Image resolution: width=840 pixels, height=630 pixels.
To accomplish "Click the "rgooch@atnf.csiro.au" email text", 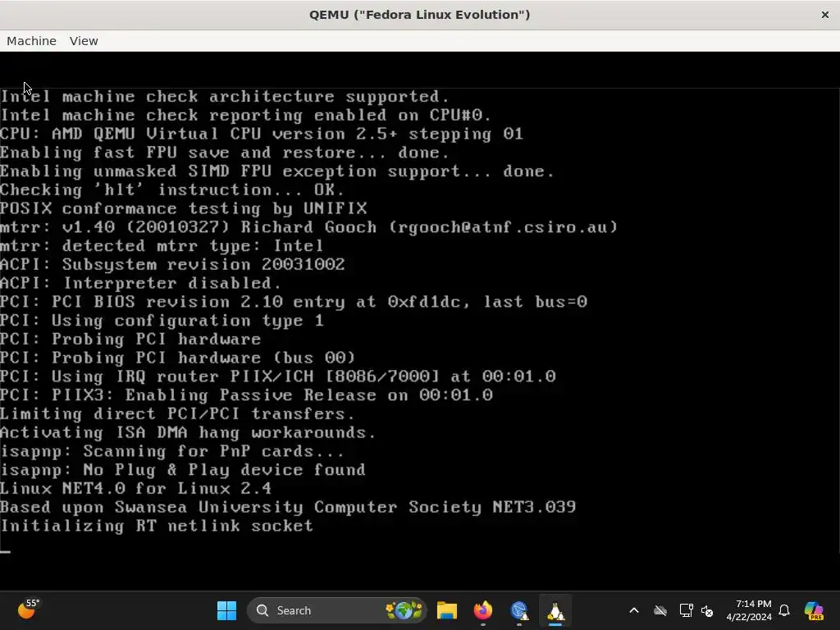I will tap(503, 227).
